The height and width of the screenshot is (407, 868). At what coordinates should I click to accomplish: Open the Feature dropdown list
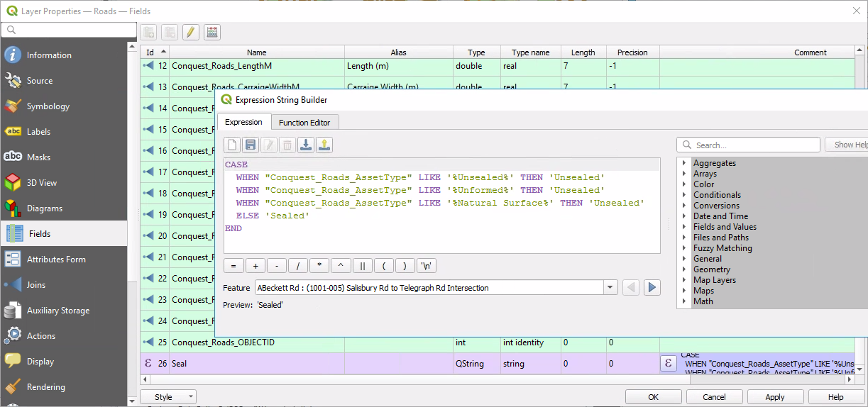(610, 288)
